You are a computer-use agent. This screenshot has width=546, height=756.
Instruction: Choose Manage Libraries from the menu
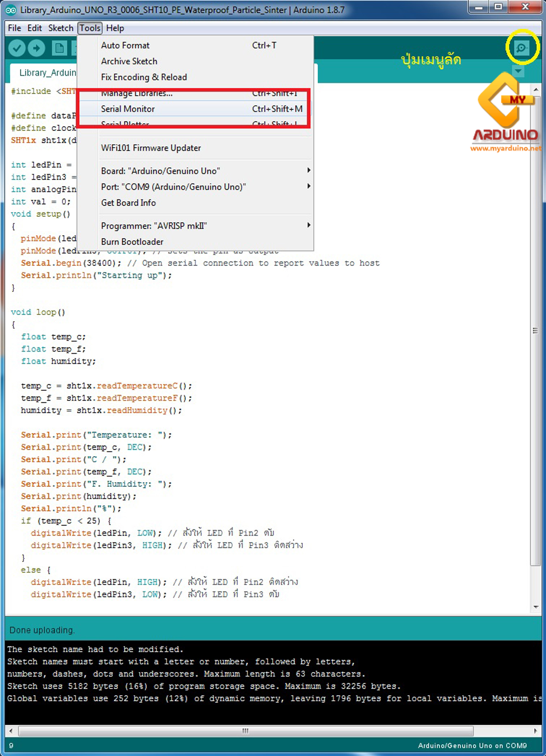(136, 93)
